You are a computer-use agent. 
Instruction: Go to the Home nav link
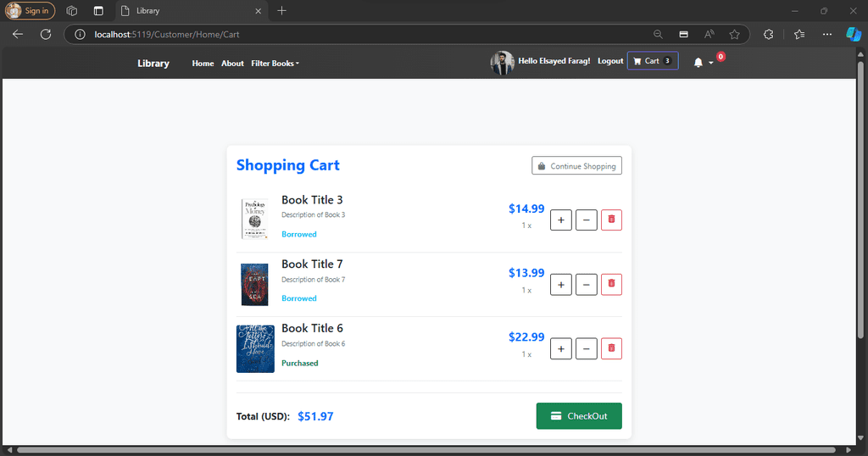pos(203,63)
